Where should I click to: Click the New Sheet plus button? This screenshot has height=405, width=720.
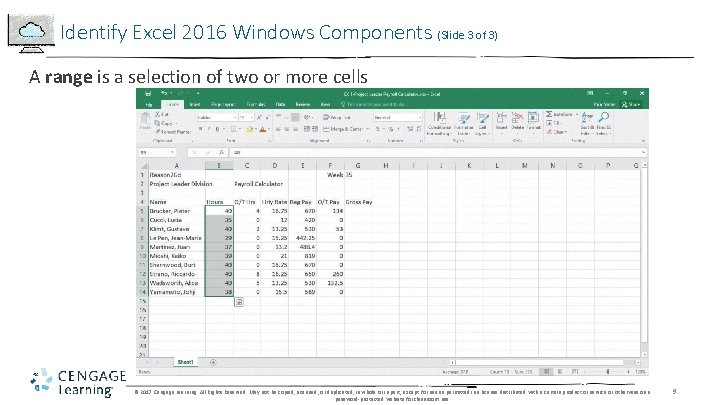[x=213, y=362]
